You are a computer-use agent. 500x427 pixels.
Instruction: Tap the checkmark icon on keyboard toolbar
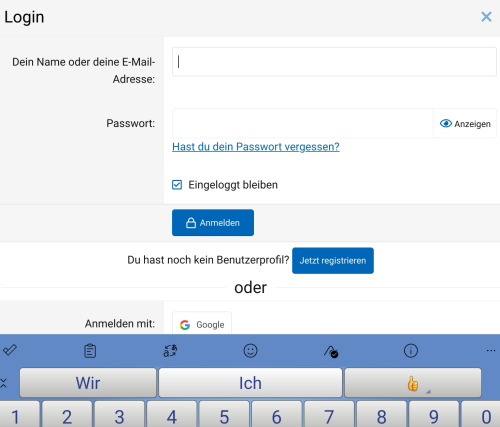tap(10, 350)
